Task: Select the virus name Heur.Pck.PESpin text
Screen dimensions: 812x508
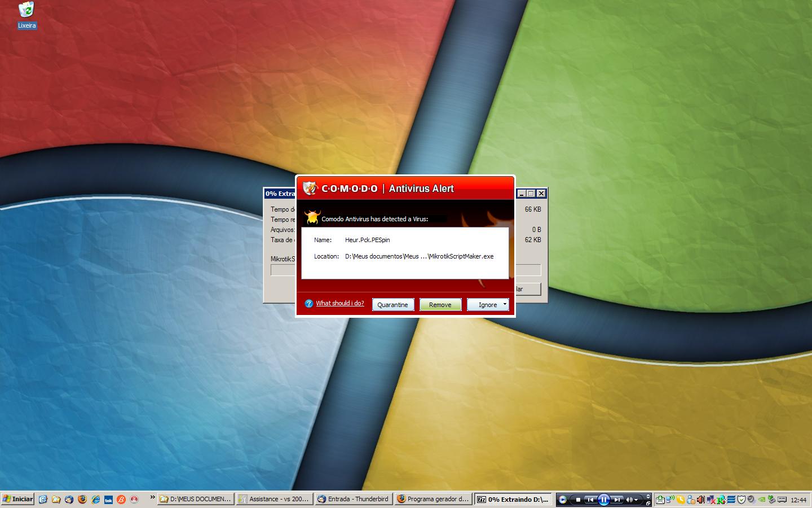Action: (367, 240)
